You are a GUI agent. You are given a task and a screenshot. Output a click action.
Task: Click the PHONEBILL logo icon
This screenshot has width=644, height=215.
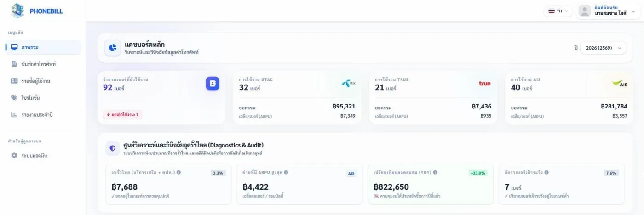click(x=17, y=11)
